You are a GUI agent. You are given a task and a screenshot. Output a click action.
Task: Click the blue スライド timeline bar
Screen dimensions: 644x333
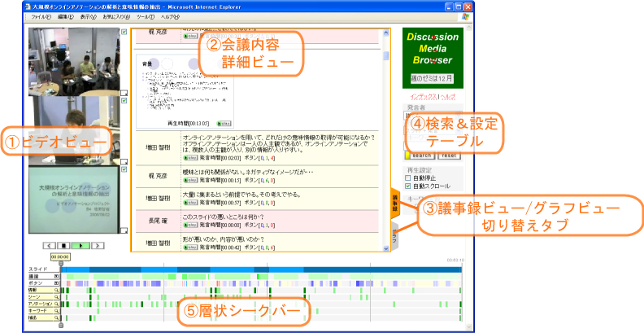(261, 269)
